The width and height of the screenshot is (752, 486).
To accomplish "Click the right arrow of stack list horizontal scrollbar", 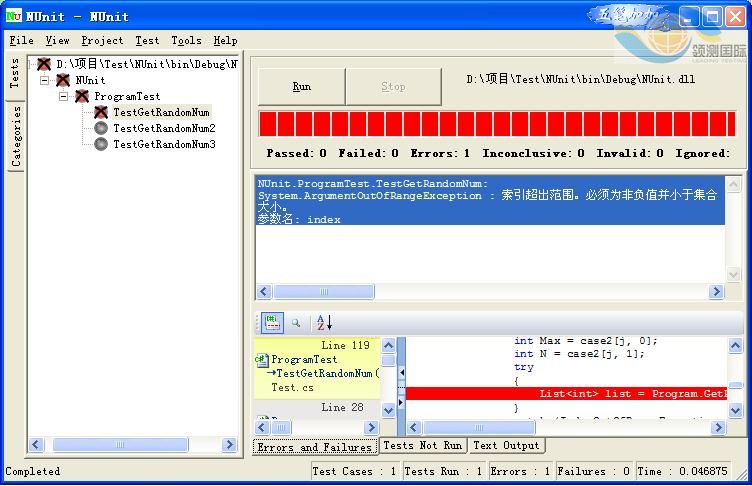I will click(371, 427).
